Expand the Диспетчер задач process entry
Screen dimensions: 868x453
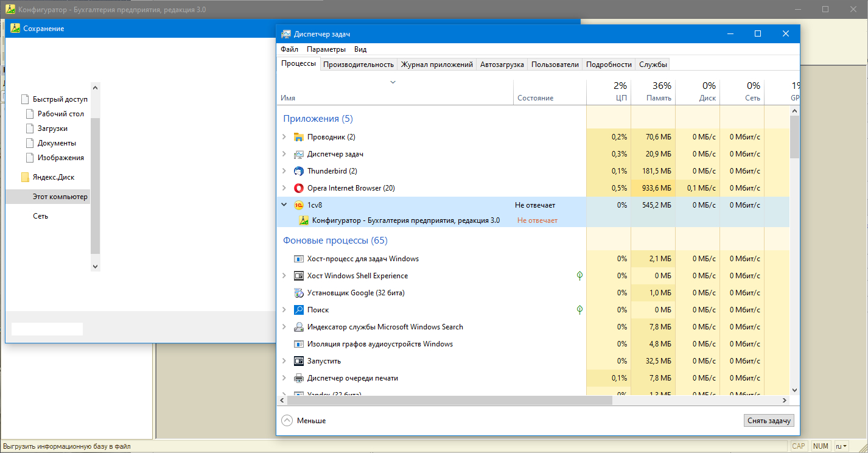point(284,154)
